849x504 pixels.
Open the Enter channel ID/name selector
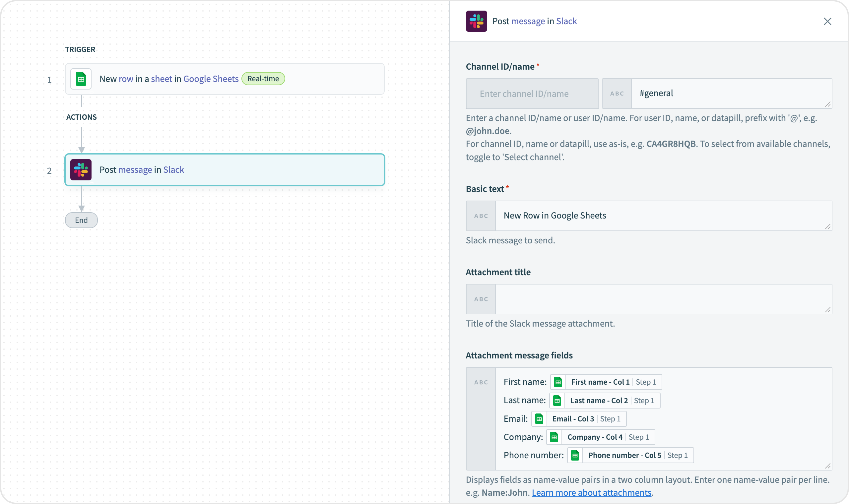532,94
